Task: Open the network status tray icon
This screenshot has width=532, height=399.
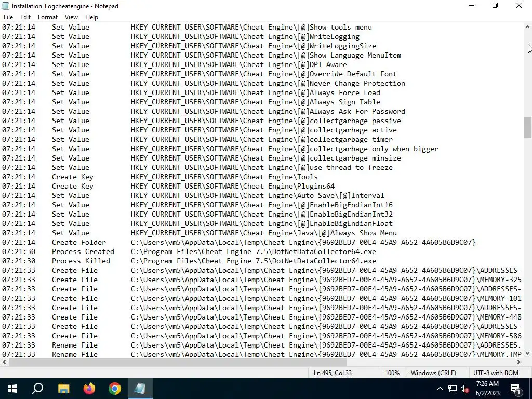Action: click(453, 389)
